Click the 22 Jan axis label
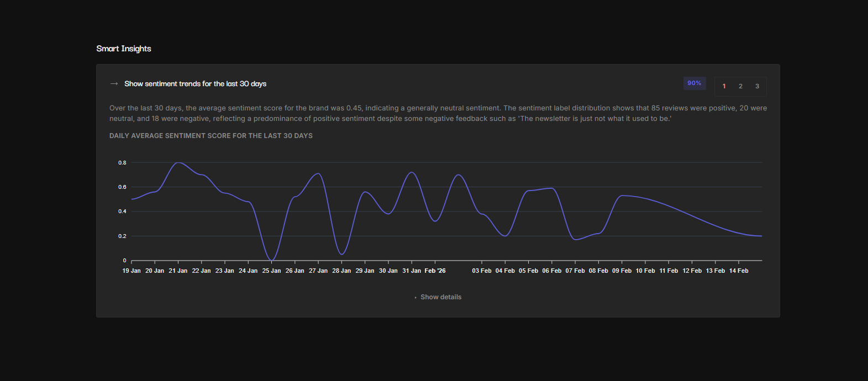This screenshot has height=381, width=868. click(x=201, y=271)
